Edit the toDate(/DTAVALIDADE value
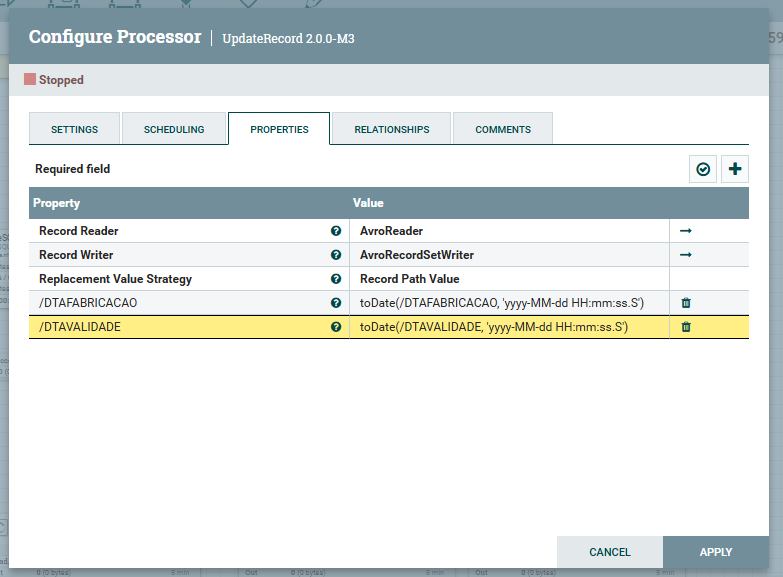 click(x=509, y=327)
